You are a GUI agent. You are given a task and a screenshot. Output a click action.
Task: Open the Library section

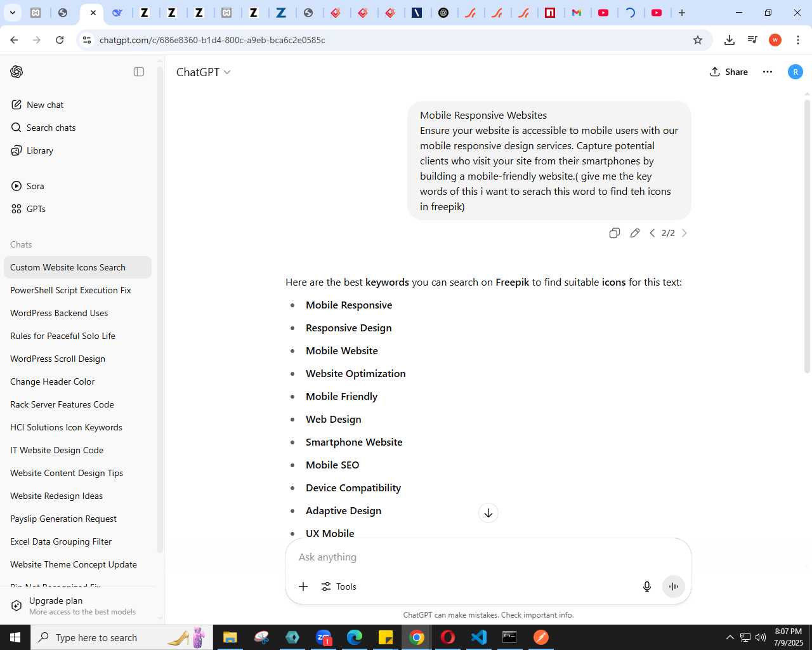click(78, 150)
